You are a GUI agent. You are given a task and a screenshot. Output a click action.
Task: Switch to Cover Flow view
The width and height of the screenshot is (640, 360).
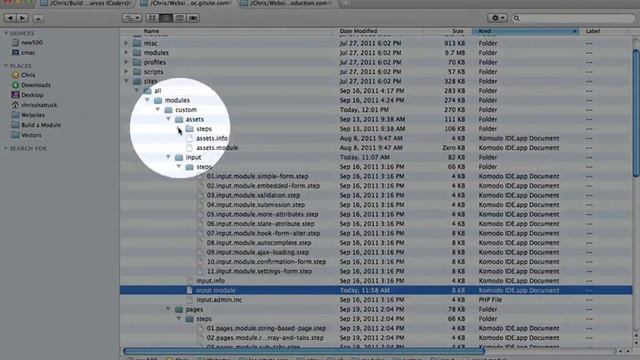click(x=193, y=18)
